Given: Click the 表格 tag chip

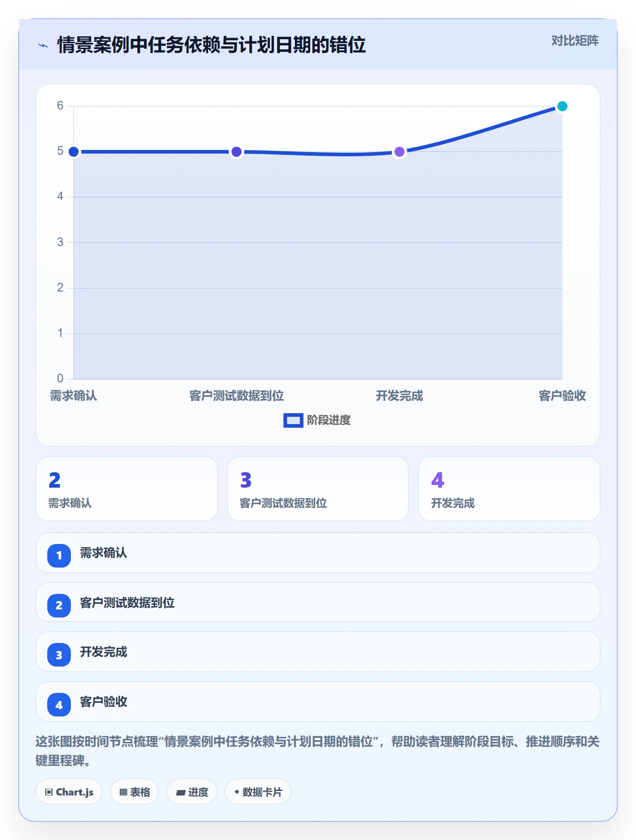Looking at the screenshot, I should click(134, 792).
